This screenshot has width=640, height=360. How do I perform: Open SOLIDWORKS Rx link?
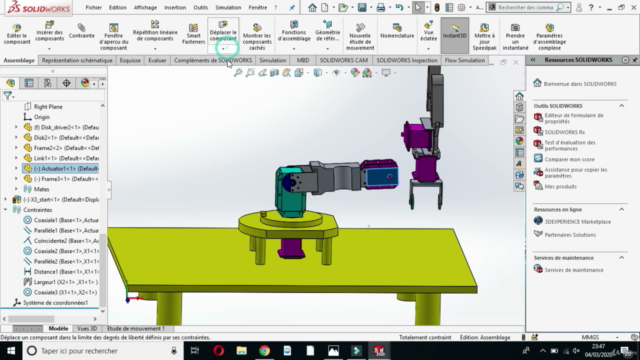564,132
